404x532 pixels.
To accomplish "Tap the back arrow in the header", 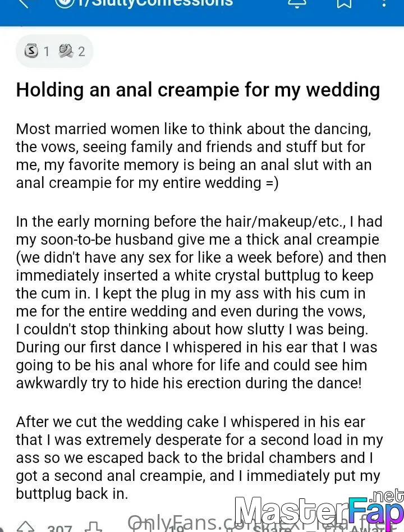I will (x=25, y=3).
